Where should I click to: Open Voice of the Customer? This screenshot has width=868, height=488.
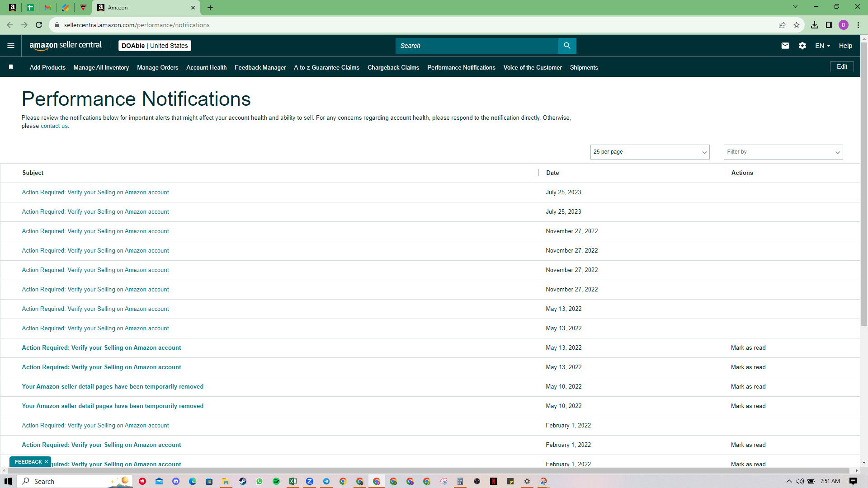533,67
